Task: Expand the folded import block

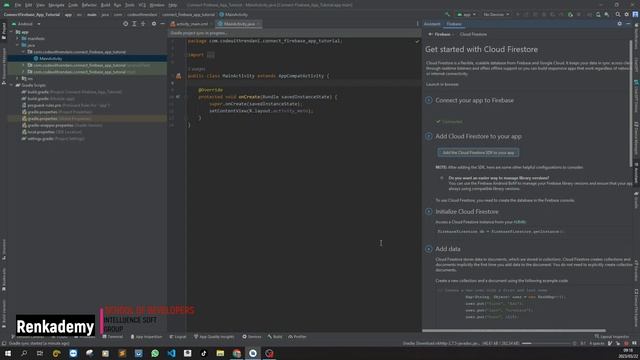Action: tap(211, 55)
